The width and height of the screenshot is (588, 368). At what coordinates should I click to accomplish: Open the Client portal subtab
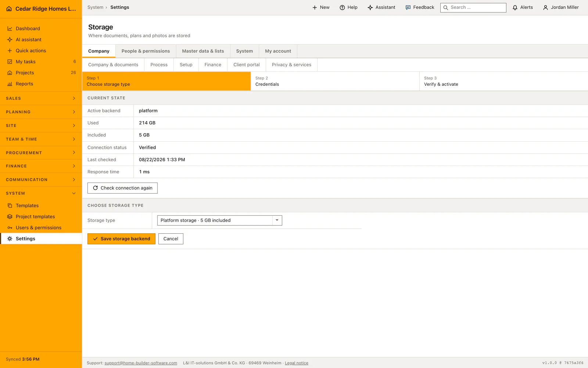(247, 65)
